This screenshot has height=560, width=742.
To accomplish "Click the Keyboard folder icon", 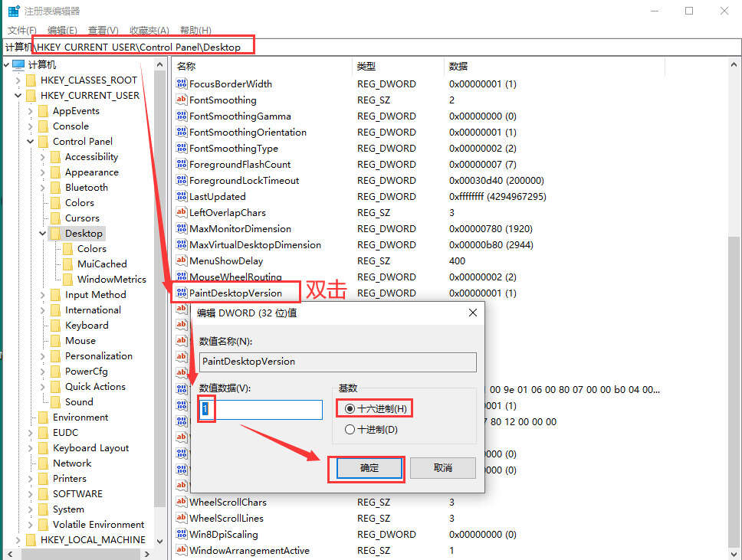I will pos(56,326).
